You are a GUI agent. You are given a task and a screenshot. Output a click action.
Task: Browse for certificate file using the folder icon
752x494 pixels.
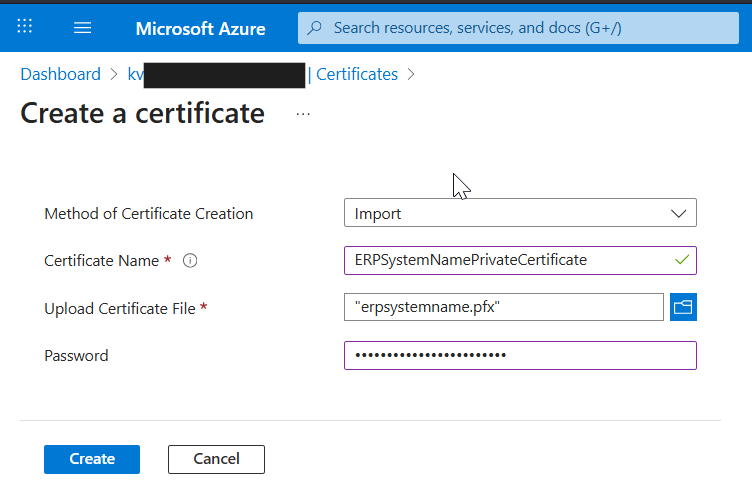tap(683, 307)
